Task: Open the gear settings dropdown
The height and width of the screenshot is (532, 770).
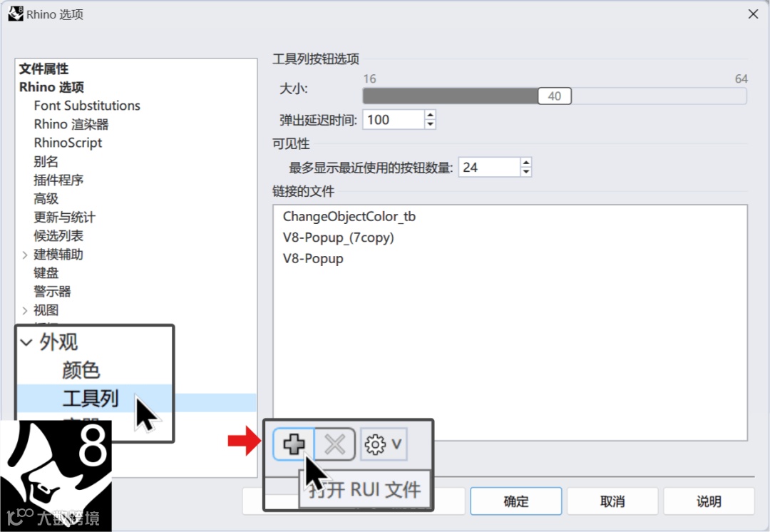Action: pyautogui.click(x=384, y=444)
